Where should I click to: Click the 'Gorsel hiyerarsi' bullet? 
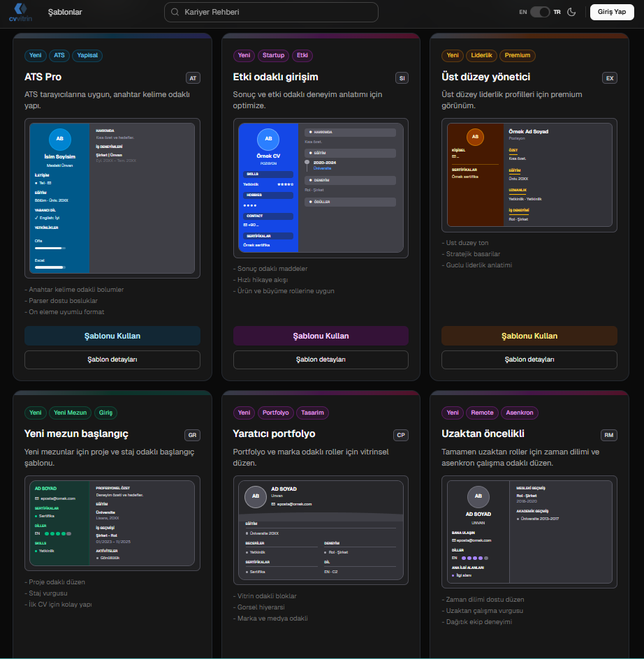coord(258,607)
